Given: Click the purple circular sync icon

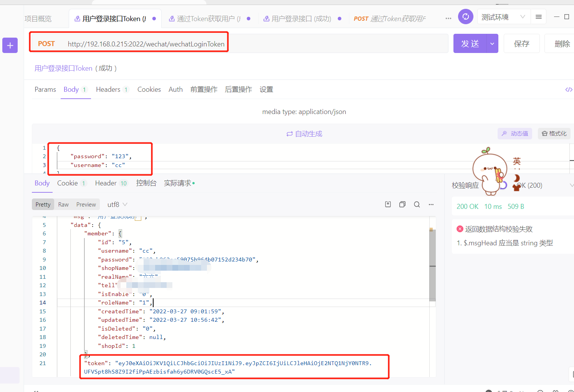Looking at the screenshot, I should coord(465,17).
